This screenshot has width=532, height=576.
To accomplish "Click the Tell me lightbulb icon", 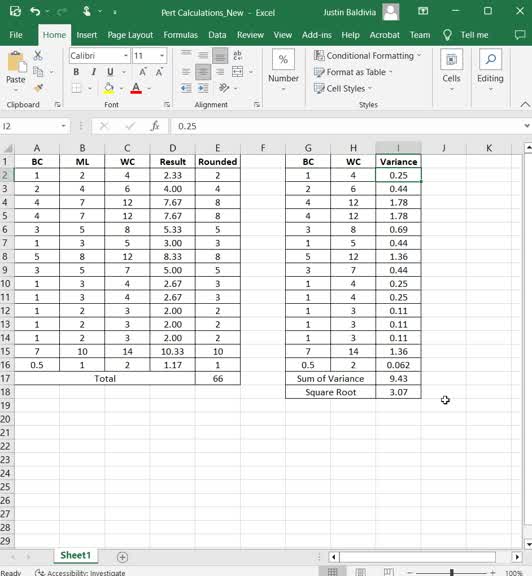I will click(447, 35).
